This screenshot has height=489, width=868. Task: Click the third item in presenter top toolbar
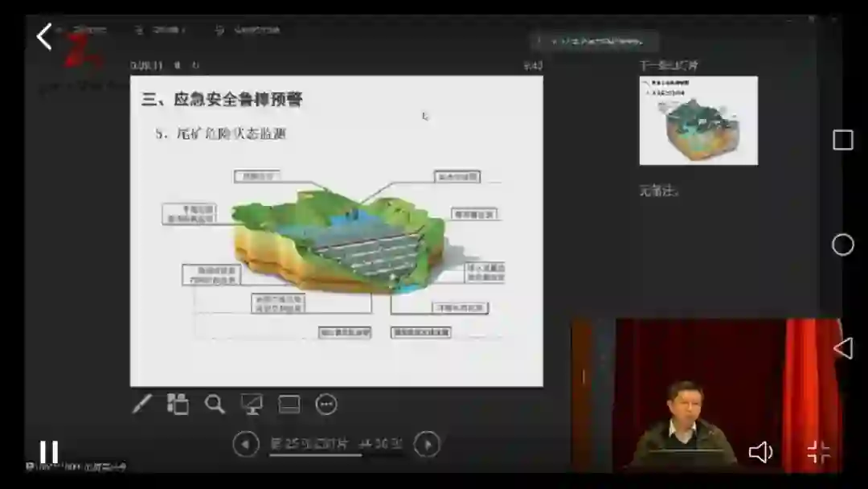click(x=248, y=30)
